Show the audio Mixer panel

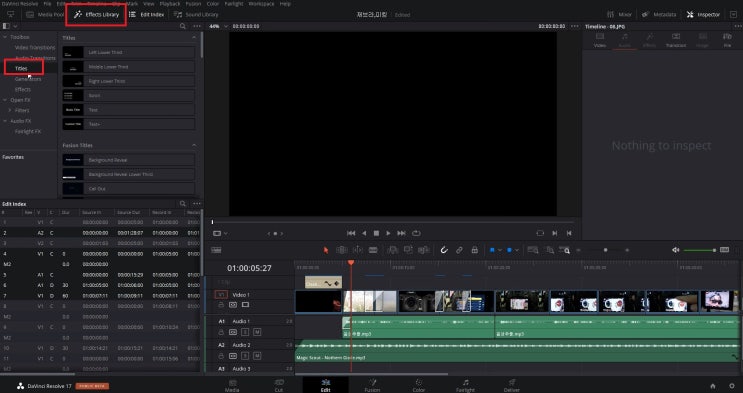(x=619, y=15)
